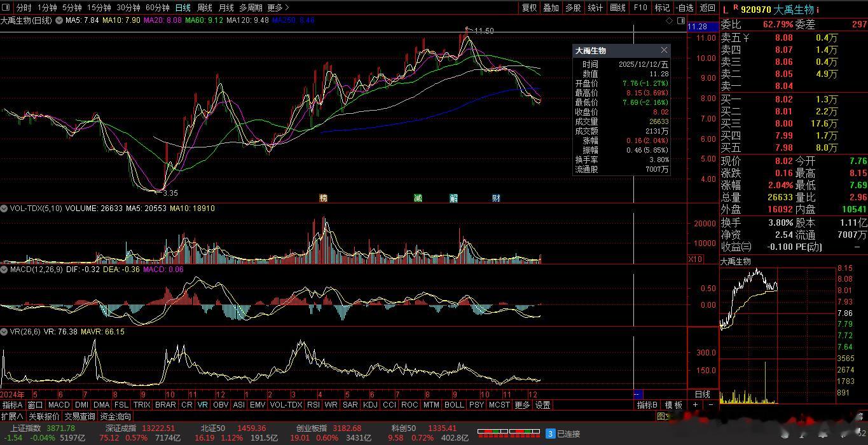Click the red-green market breadth bar
The width and height of the screenshot is (868, 445).
(x=508, y=434)
